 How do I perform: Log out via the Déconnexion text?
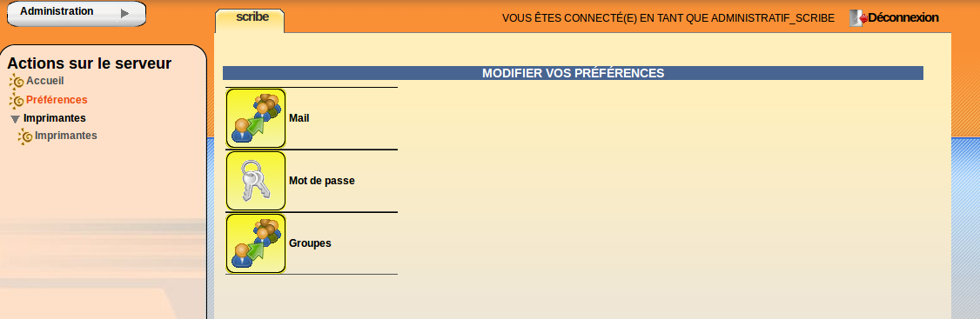click(903, 18)
